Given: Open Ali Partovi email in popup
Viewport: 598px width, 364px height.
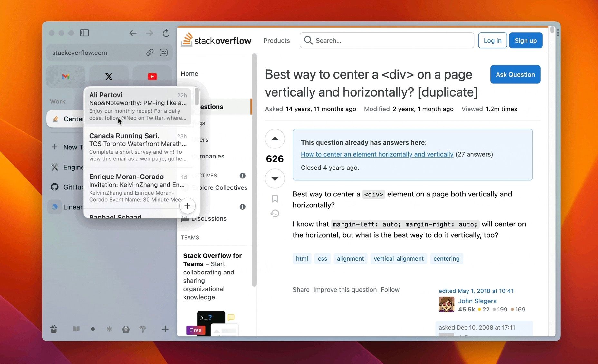Looking at the screenshot, I should [x=138, y=106].
